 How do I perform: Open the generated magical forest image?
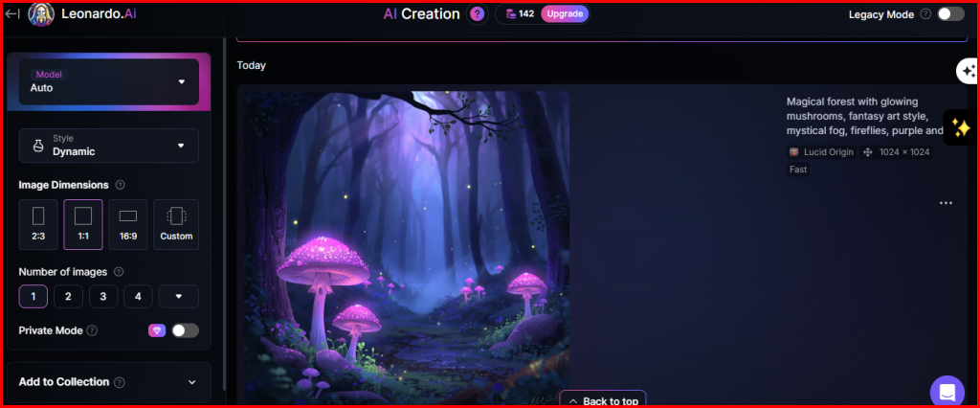click(x=406, y=247)
